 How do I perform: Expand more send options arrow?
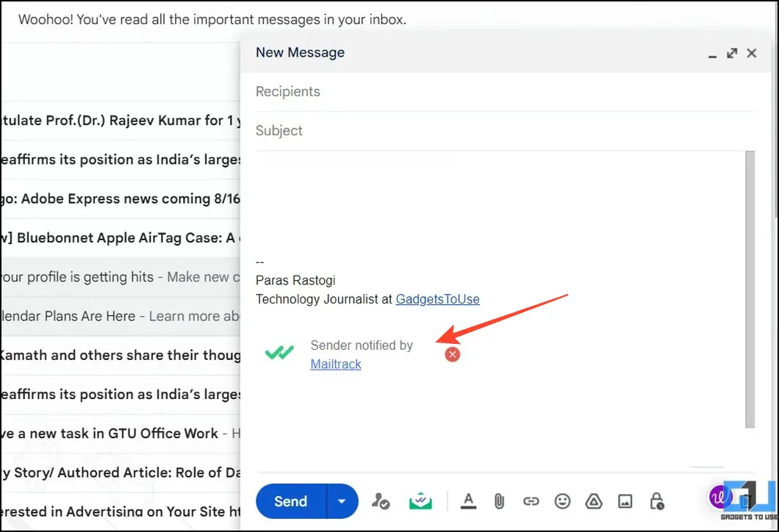342,501
